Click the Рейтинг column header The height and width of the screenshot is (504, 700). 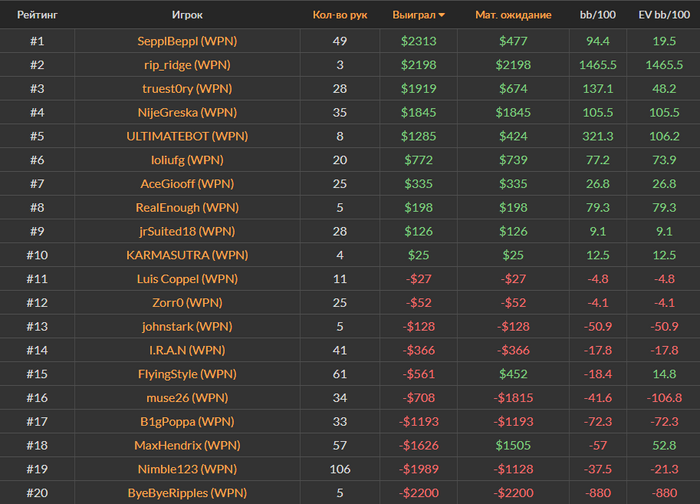(x=37, y=15)
